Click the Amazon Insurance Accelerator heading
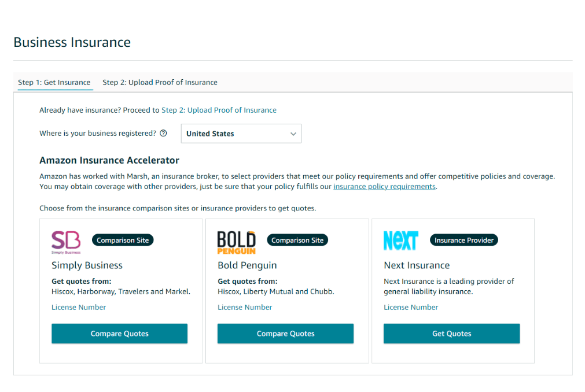The width and height of the screenshot is (585, 392). tap(109, 160)
